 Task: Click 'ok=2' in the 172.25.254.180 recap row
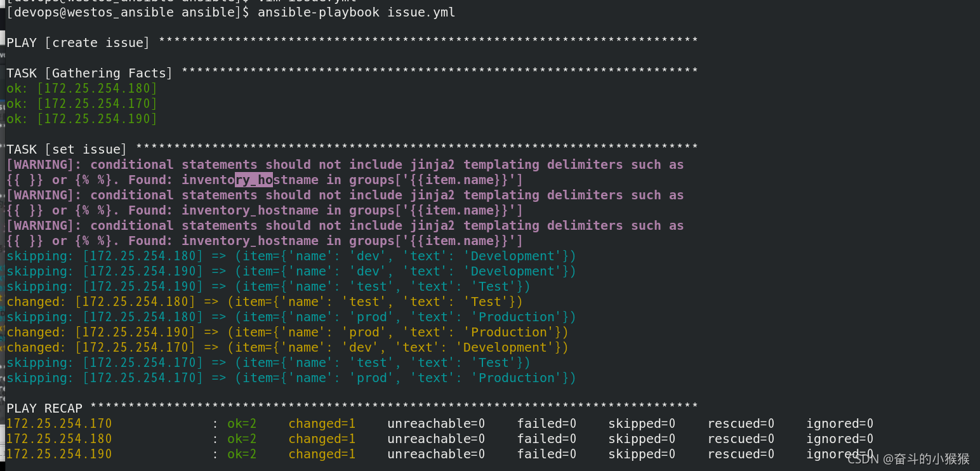(x=242, y=439)
